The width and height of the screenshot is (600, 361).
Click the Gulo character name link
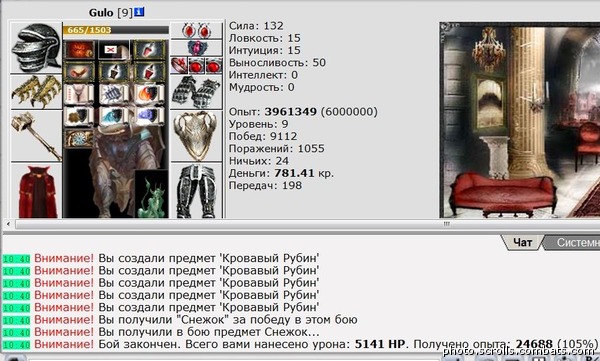click(x=101, y=13)
